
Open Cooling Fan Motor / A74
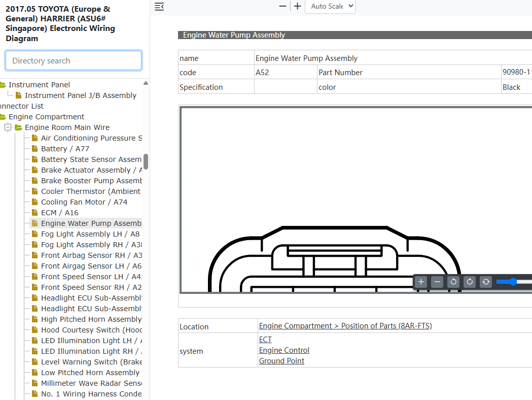(84, 202)
